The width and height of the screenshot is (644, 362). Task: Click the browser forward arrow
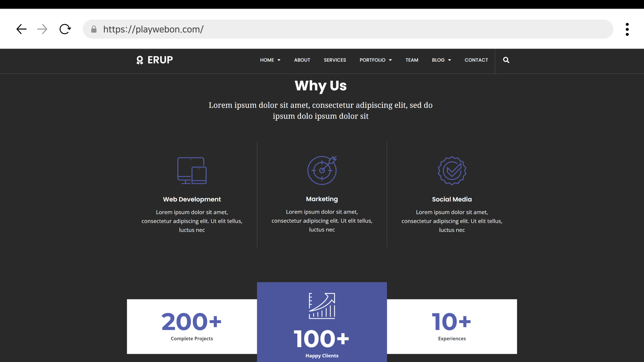42,29
